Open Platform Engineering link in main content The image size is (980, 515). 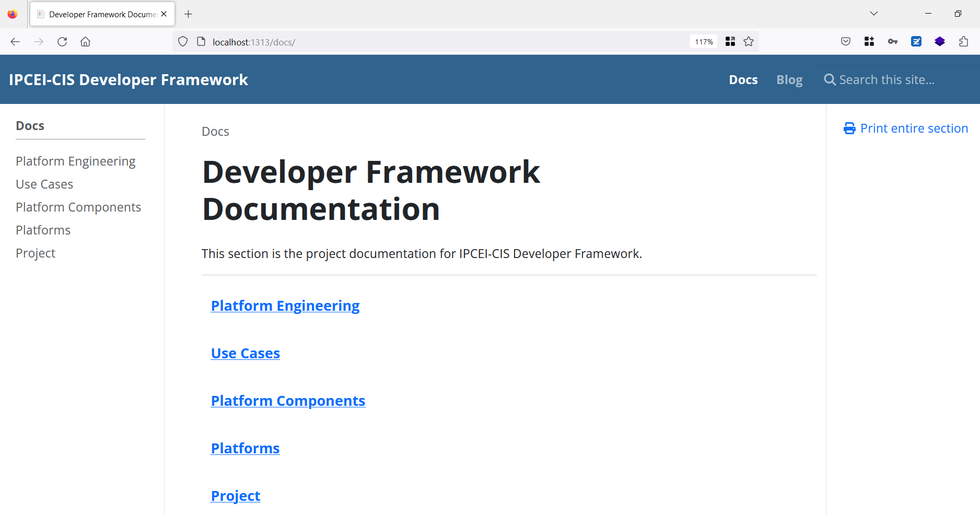click(285, 306)
